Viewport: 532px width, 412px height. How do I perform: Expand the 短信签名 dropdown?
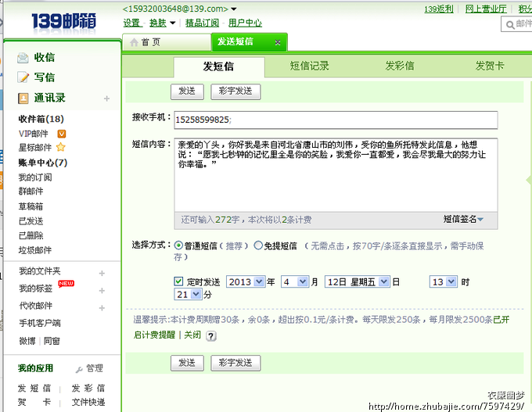(463, 220)
